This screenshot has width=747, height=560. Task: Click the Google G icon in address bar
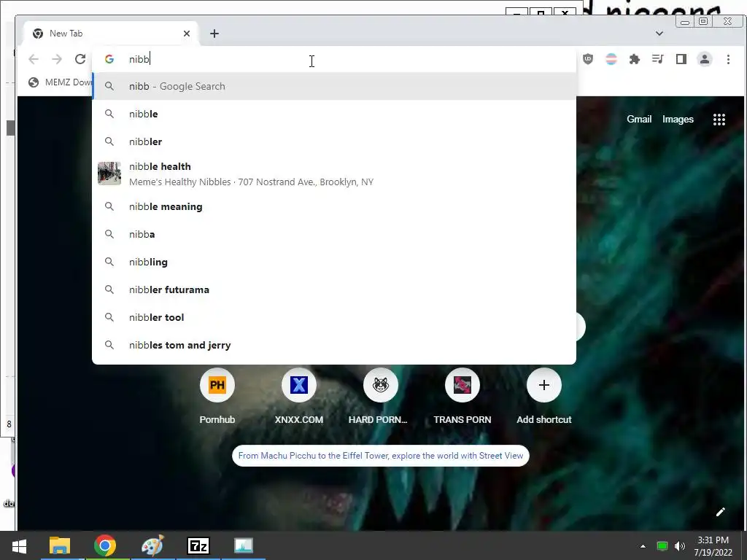[x=109, y=59]
